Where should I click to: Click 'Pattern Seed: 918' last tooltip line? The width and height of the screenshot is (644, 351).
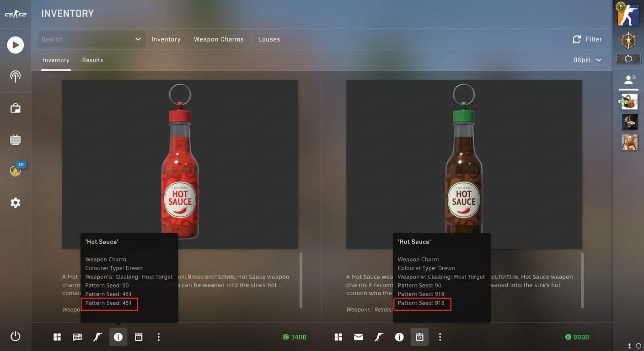coord(421,303)
